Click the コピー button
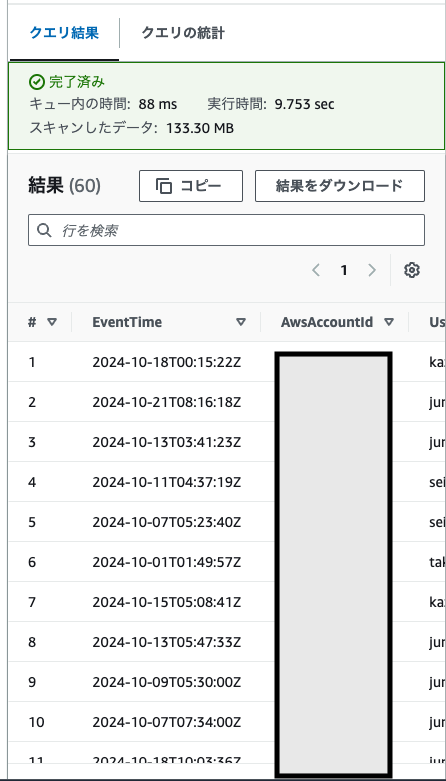Image resolution: width=446 pixels, height=781 pixels. [x=191, y=186]
